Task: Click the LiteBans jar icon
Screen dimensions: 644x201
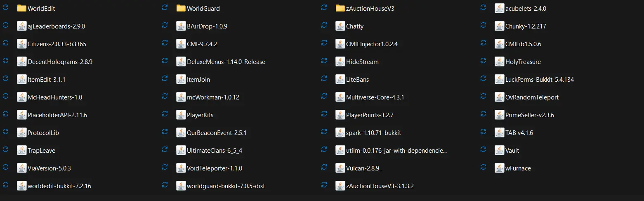Action: 340,79
